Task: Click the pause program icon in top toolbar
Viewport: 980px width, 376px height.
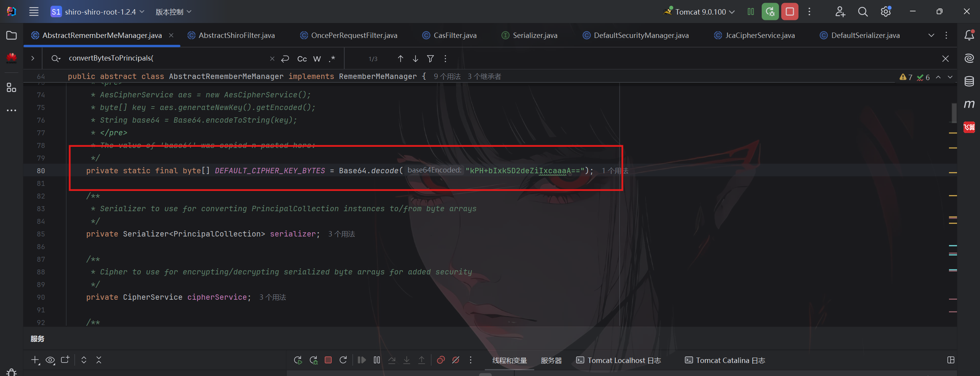Action: (751, 11)
